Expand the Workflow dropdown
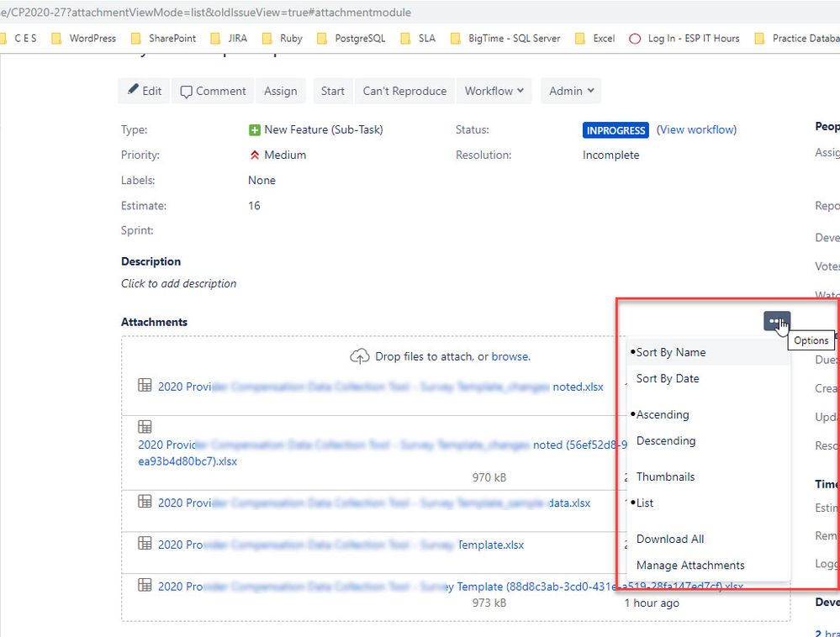This screenshot has height=637, width=840. click(x=494, y=91)
